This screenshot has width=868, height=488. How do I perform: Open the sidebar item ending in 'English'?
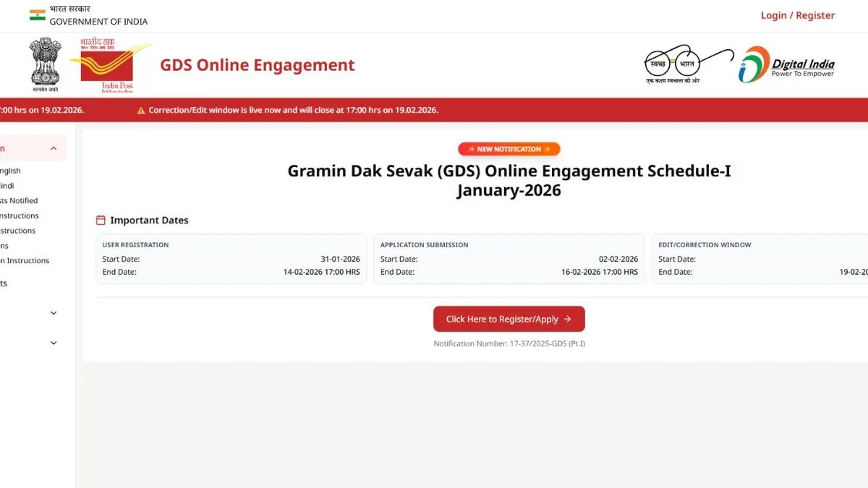(x=9, y=171)
